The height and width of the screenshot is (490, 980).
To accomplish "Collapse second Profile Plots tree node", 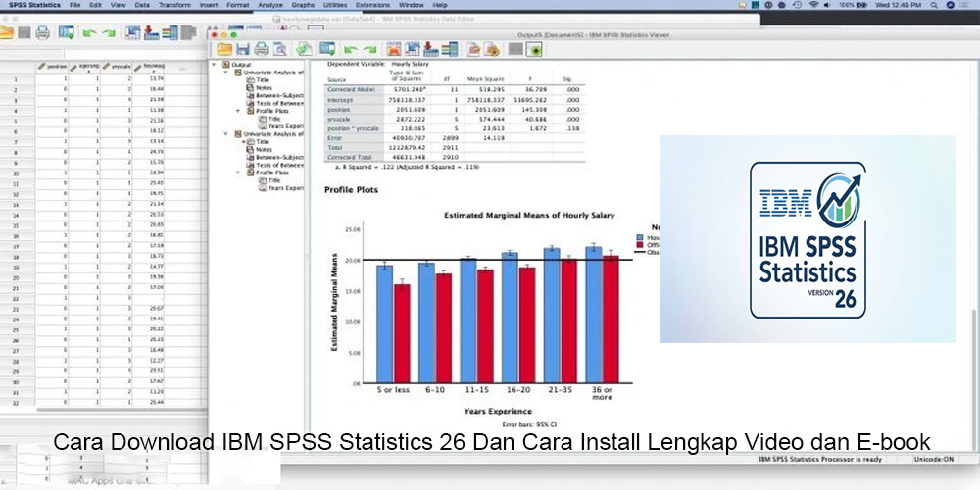I will point(237,172).
